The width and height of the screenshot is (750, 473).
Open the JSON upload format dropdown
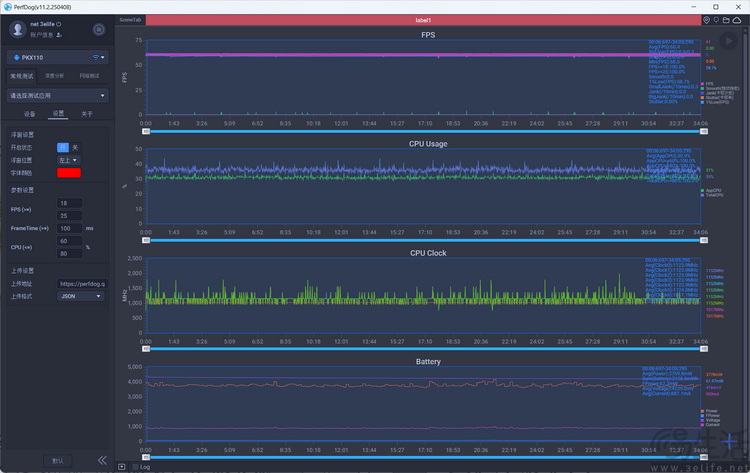80,296
